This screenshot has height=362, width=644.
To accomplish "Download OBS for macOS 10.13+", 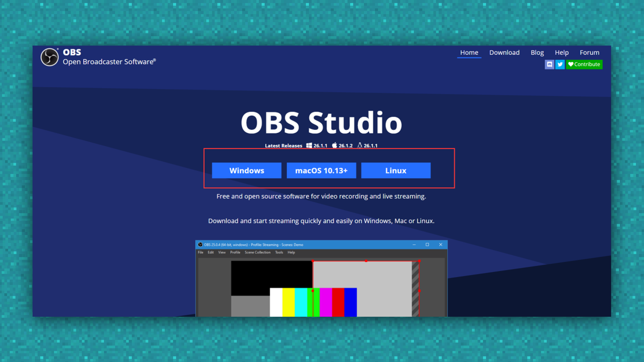I will [321, 171].
